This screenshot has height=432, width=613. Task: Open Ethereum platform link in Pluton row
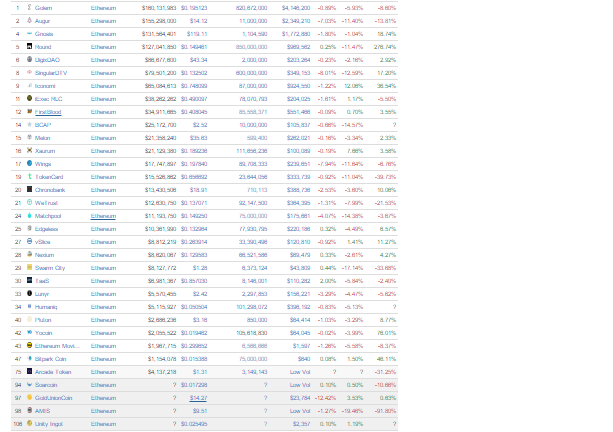tap(103, 320)
